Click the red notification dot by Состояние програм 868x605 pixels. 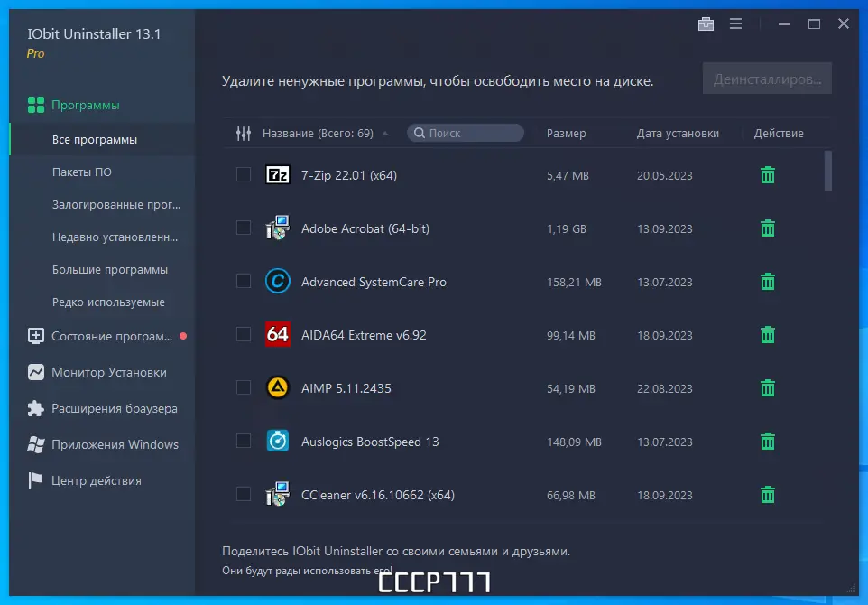(x=183, y=336)
